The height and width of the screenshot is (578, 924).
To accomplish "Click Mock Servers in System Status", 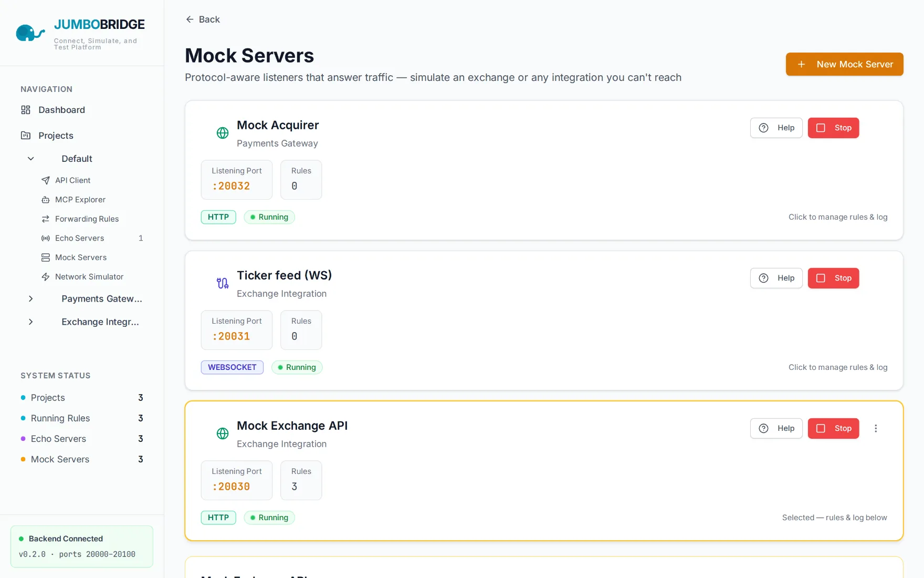I will (x=82, y=459).
